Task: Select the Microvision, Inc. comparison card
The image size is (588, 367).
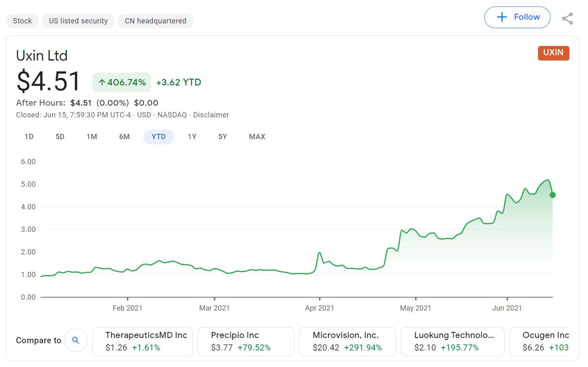Action: click(347, 341)
